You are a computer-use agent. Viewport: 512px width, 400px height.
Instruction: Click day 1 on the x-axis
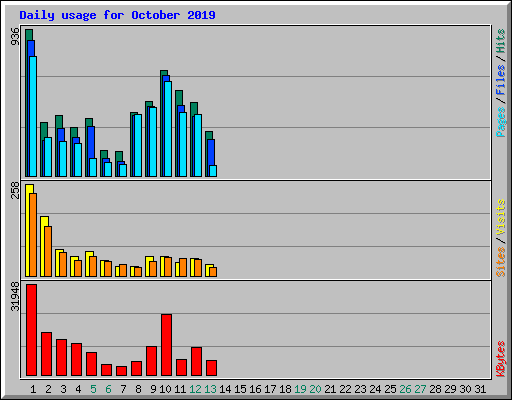pyautogui.click(x=33, y=389)
